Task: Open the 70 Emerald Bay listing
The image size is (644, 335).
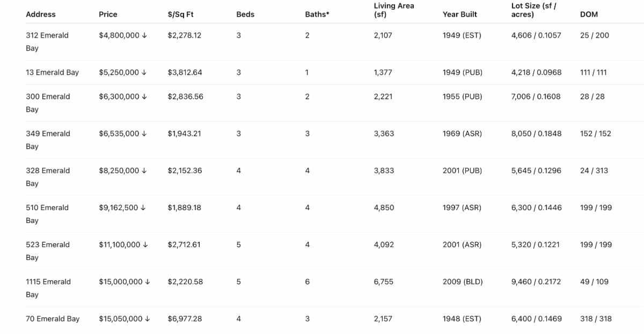Action: tap(53, 319)
